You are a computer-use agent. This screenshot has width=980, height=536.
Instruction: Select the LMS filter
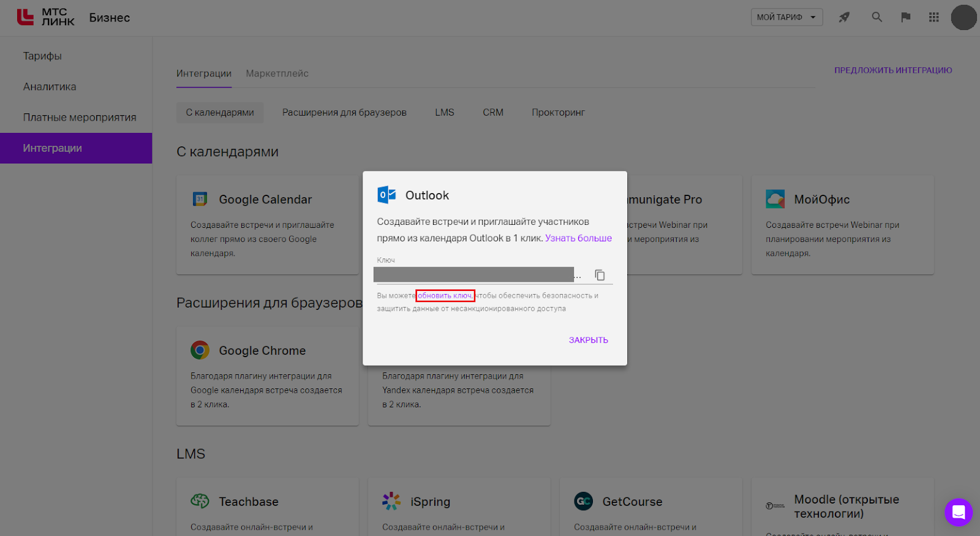[x=445, y=113]
